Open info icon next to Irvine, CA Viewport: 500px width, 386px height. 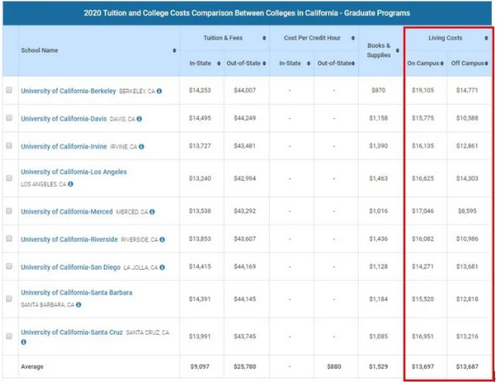click(141, 147)
